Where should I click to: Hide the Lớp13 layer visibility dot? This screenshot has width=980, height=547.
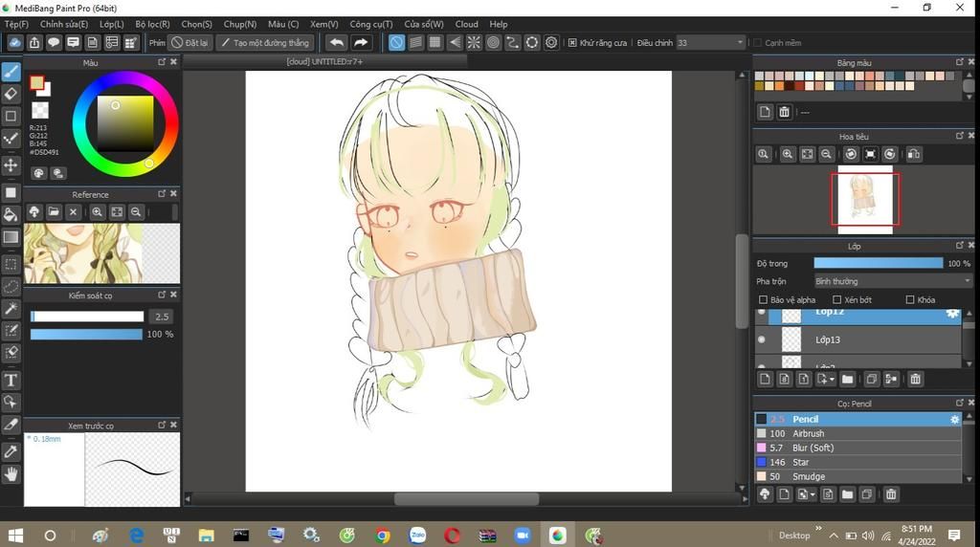pyautogui.click(x=761, y=339)
